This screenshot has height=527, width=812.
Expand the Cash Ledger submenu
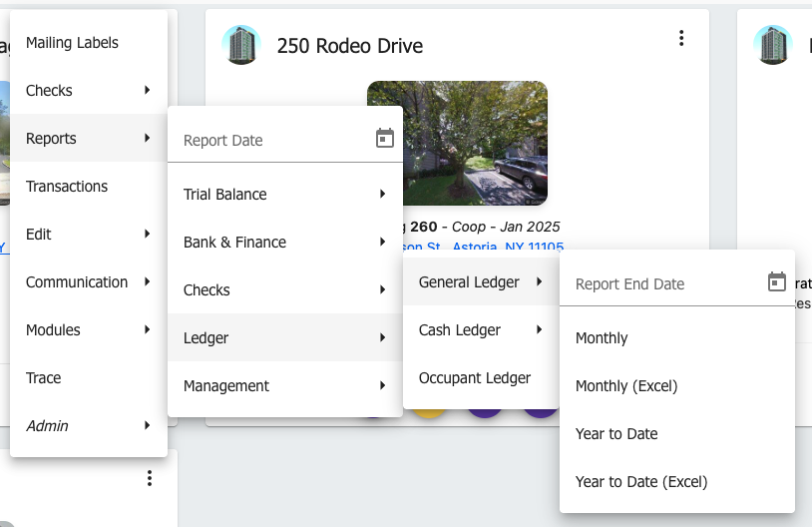481,329
